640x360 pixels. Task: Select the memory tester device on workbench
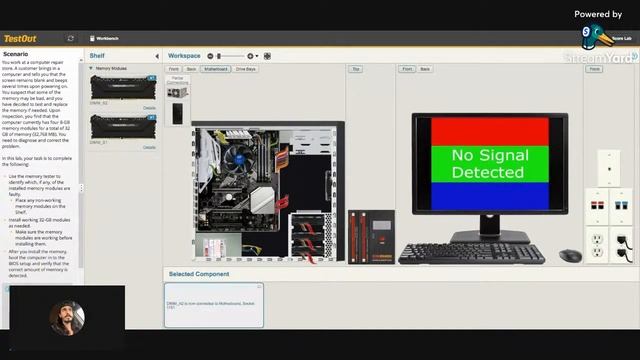click(371, 237)
